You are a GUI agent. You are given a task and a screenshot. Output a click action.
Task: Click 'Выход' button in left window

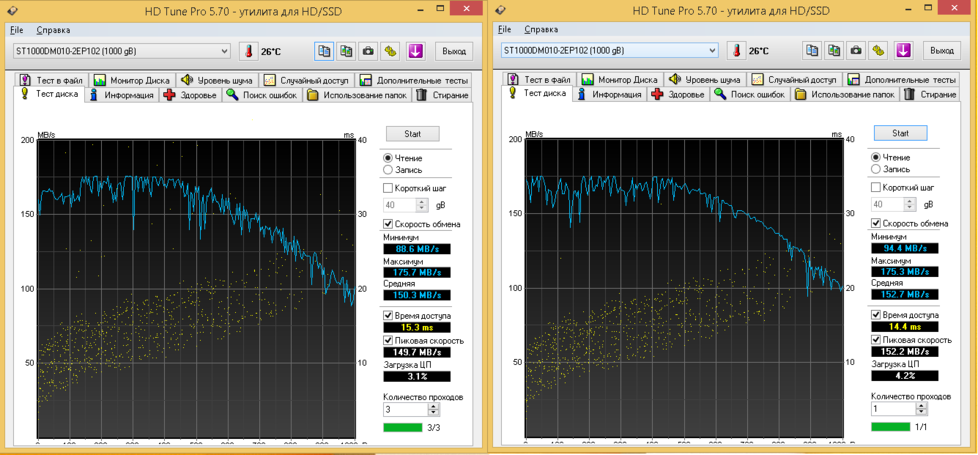click(454, 51)
